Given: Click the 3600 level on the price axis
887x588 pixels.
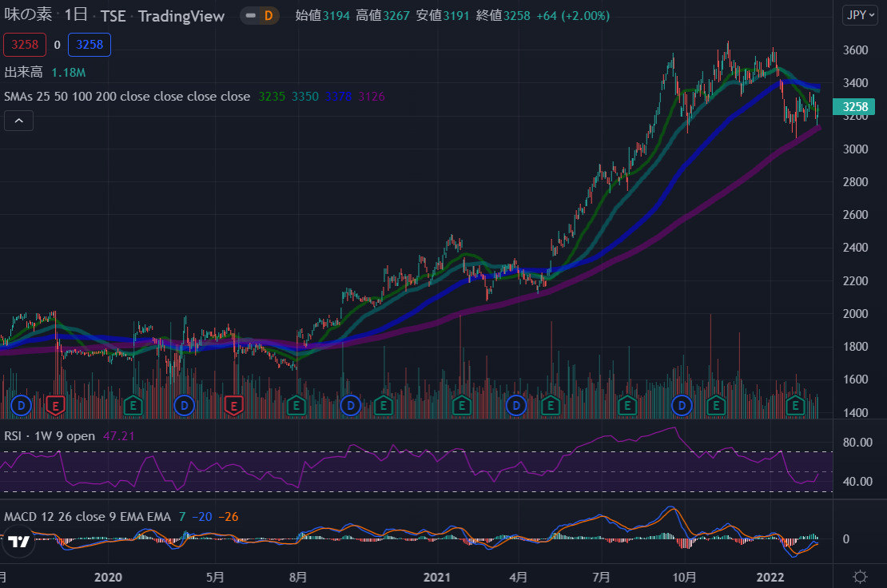Looking at the screenshot, I should tap(855, 50).
